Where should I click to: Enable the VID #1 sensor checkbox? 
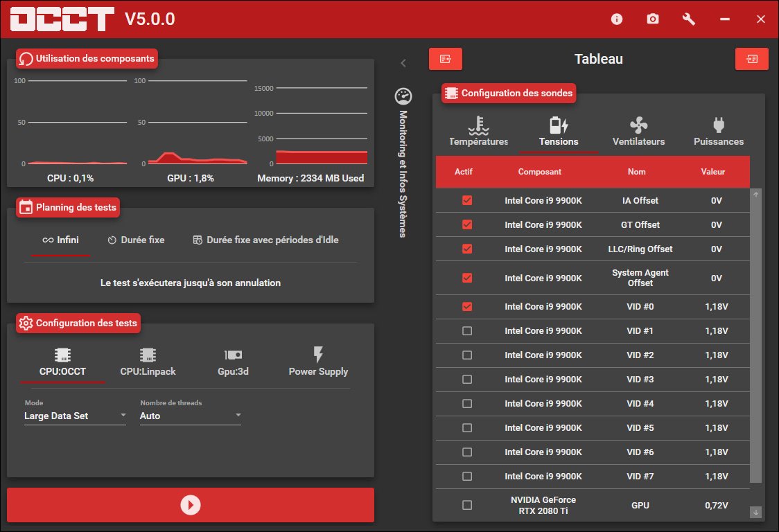pos(467,331)
